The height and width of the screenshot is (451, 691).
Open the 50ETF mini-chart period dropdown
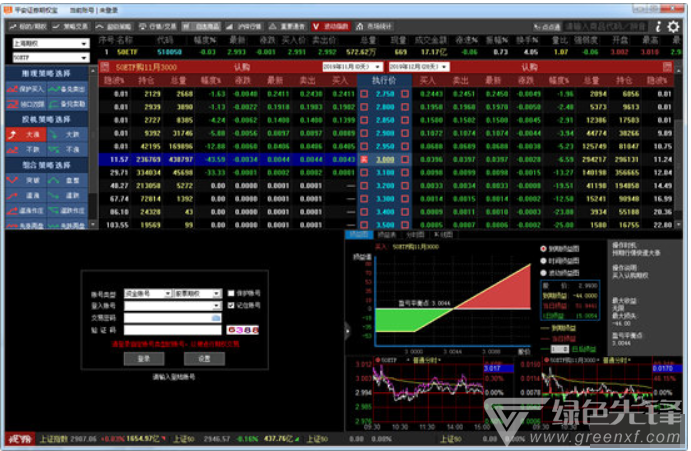(427, 360)
